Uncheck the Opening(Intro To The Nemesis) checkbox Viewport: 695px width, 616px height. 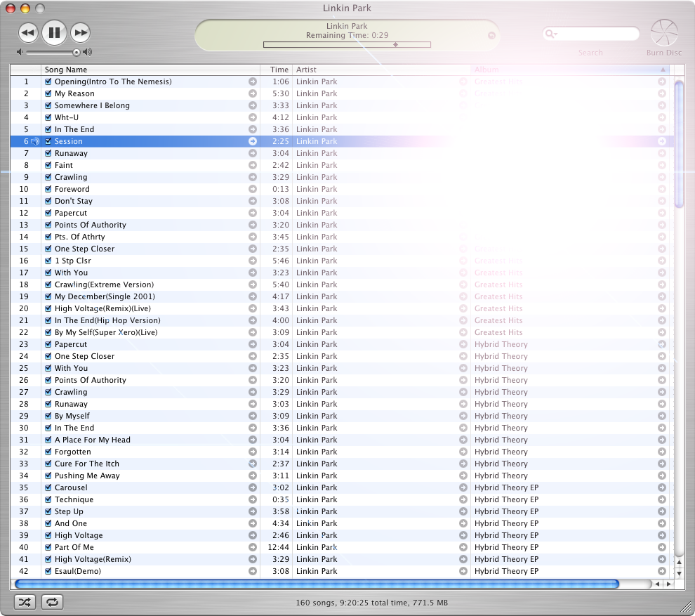(48, 81)
